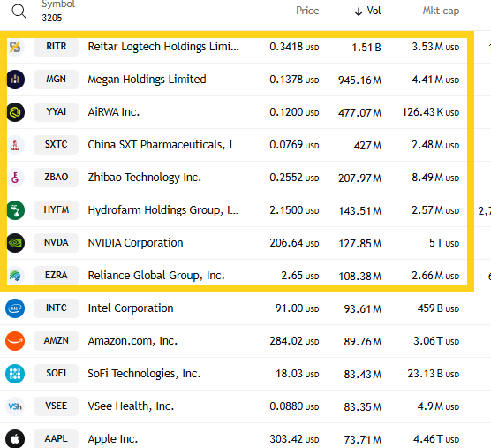This screenshot has width=491, height=448.
Task: Click the Reitar Logtech company logo
Action: coord(15,47)
